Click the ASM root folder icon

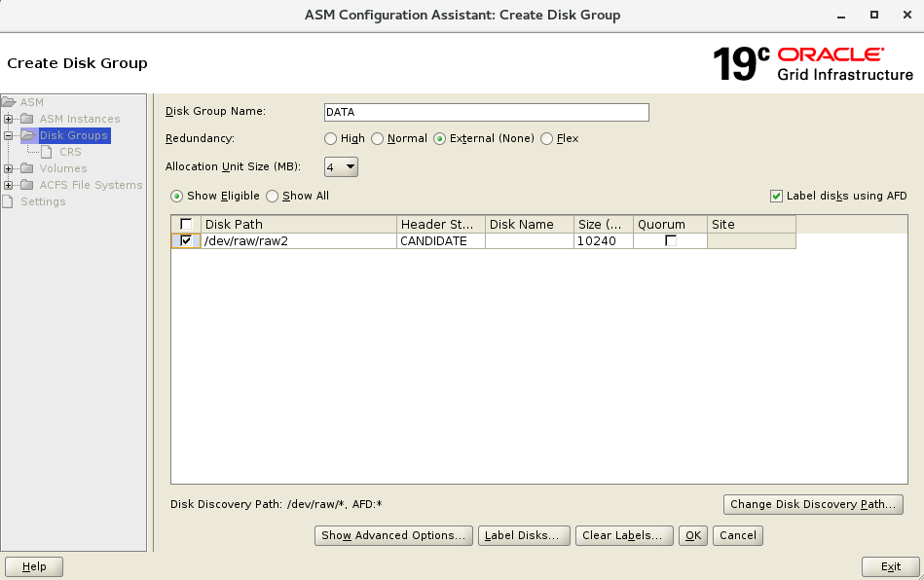coord(9,102)
